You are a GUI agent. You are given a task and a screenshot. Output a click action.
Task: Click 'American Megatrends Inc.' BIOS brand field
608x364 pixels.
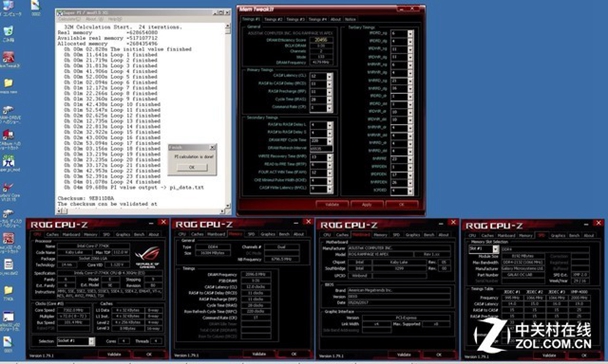(399, 290)
